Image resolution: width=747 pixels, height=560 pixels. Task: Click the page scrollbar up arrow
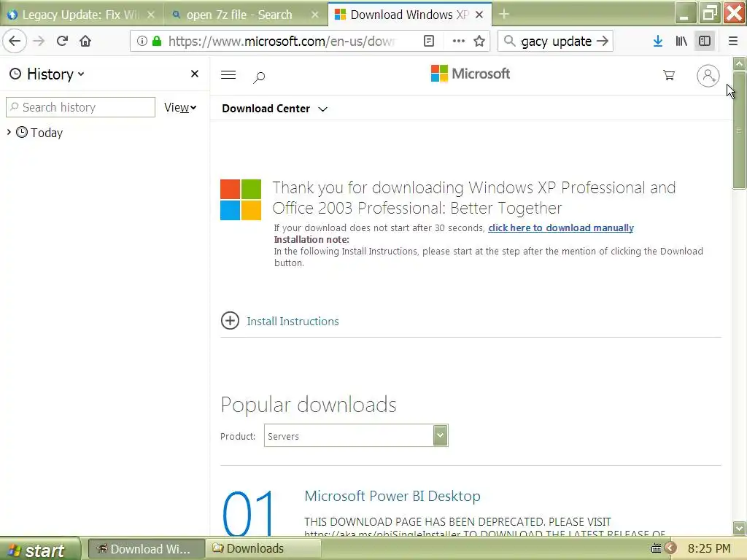coord(740,63)
